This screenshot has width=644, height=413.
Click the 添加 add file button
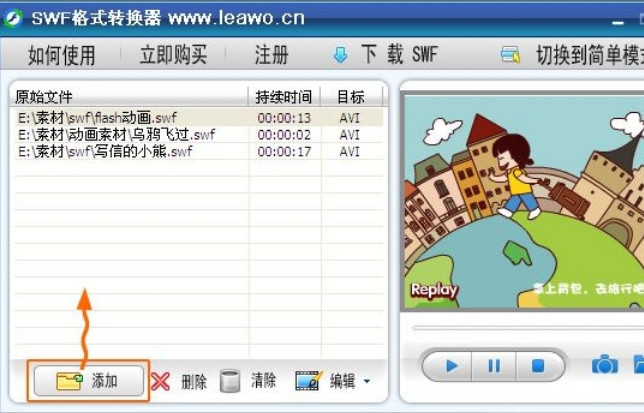pos(89,381)
